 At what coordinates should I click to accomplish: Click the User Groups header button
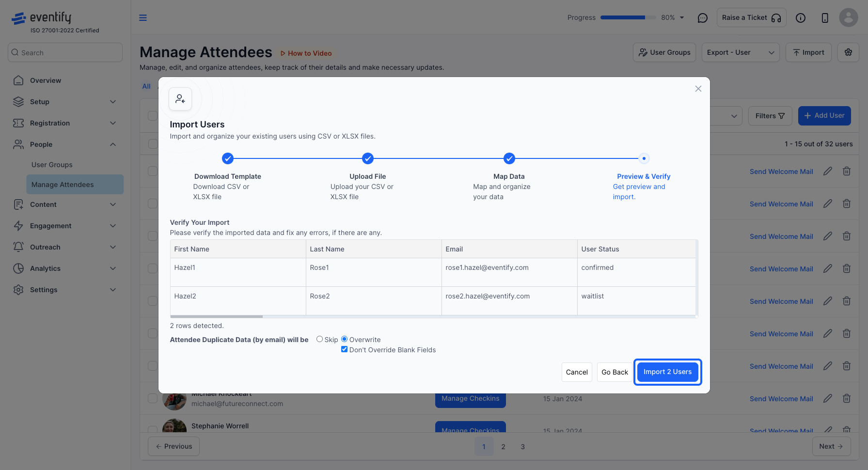coord(664,52)
